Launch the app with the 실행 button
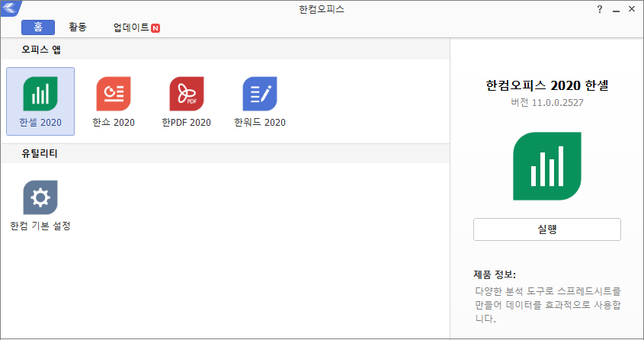This screenshot has height=340, width=644. [547, 229]
